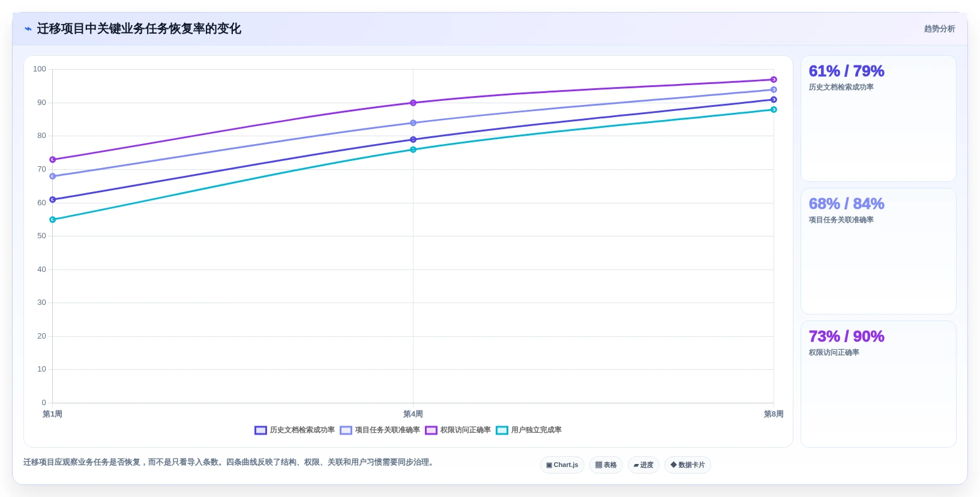This screenshot has width=980, height=497.
Task: Click the chart title 迁移项目中关键业务任务恢复率的变化
Action: click(139, 29)
